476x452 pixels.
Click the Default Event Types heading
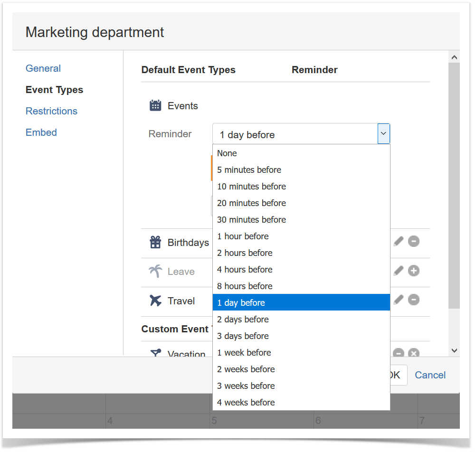188,70
